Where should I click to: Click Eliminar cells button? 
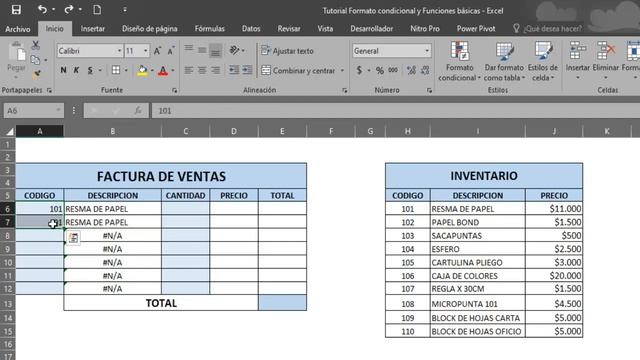pos(606,60)
